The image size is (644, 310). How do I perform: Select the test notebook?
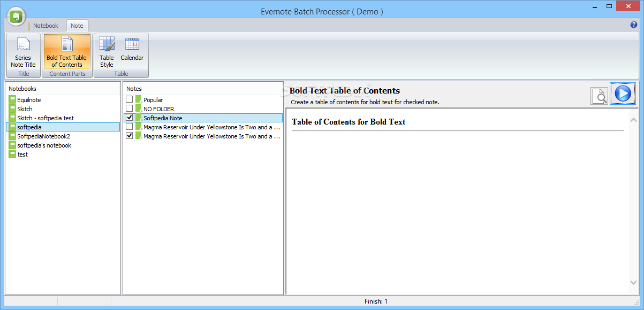click(x=22, y=154)
